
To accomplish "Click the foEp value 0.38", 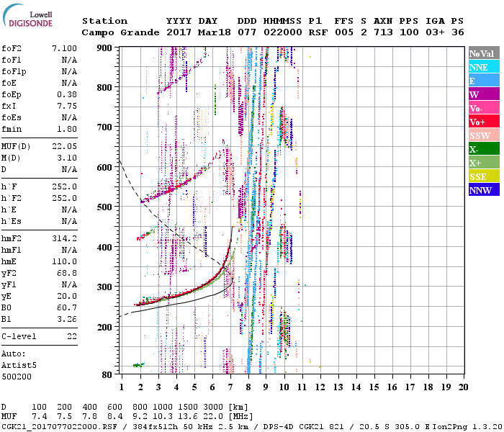I will point(67,94).
